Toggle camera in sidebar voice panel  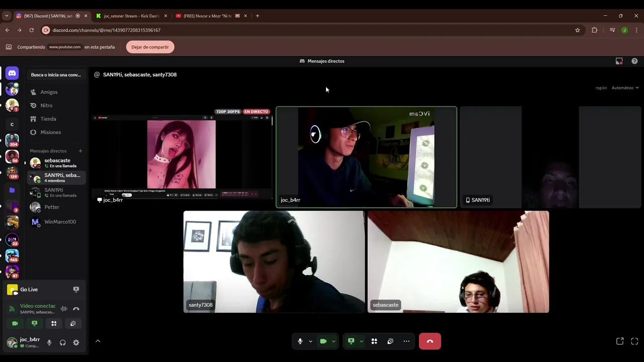click(15, 323)
